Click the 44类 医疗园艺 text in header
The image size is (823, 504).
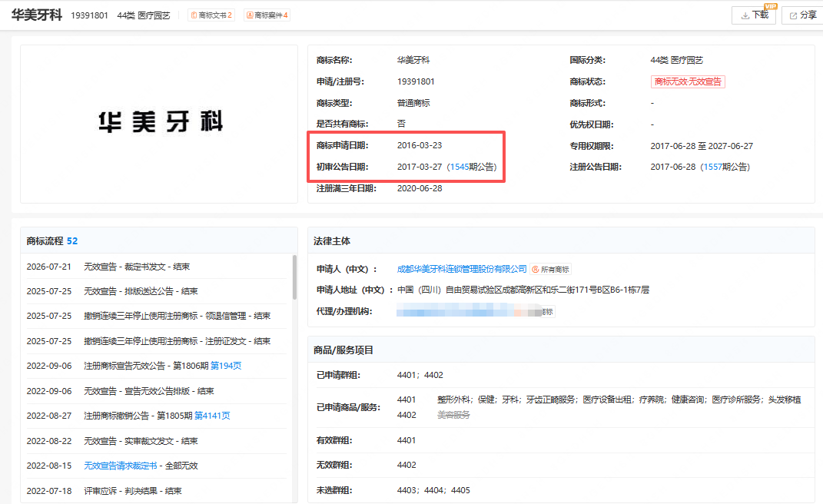(143, 15)
